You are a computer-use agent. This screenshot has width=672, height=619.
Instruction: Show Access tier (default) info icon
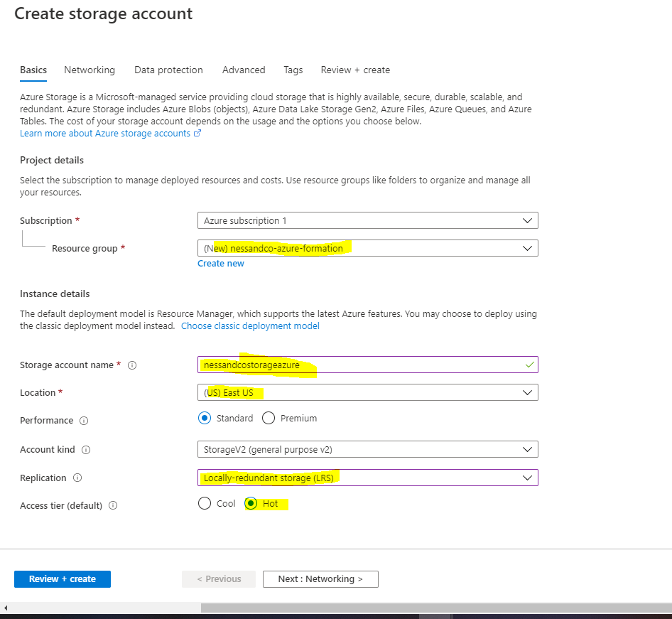click(113, 505)
